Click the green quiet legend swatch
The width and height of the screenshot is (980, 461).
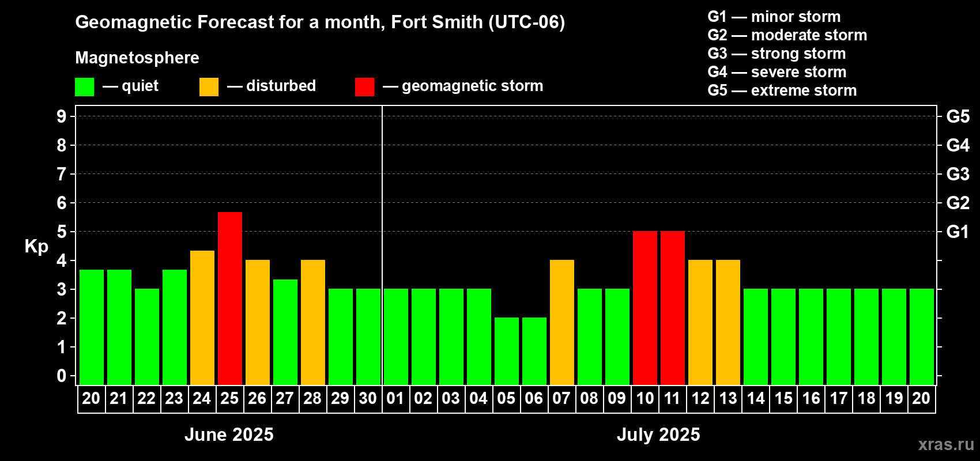[85, 87]
